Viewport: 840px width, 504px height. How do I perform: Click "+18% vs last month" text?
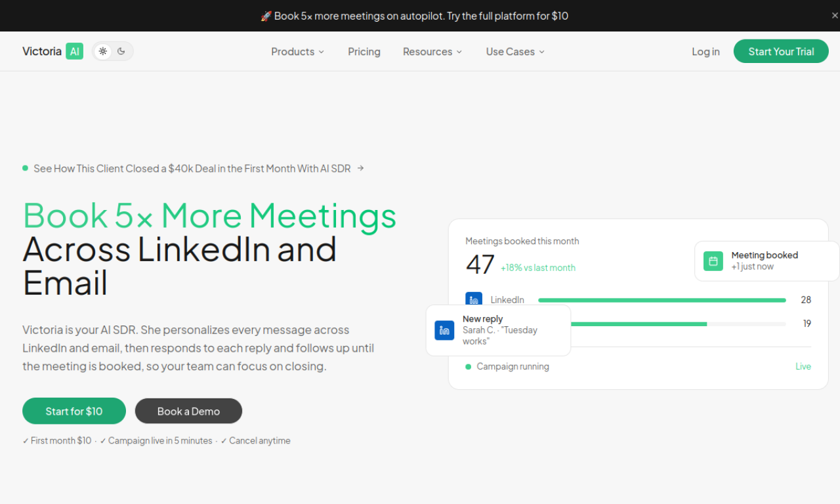pyautogui.click(x=538, y=268)
